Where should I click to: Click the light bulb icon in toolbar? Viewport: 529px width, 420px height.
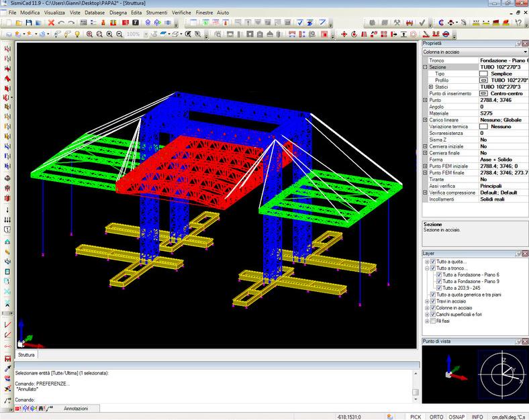[x=77, y=34]
